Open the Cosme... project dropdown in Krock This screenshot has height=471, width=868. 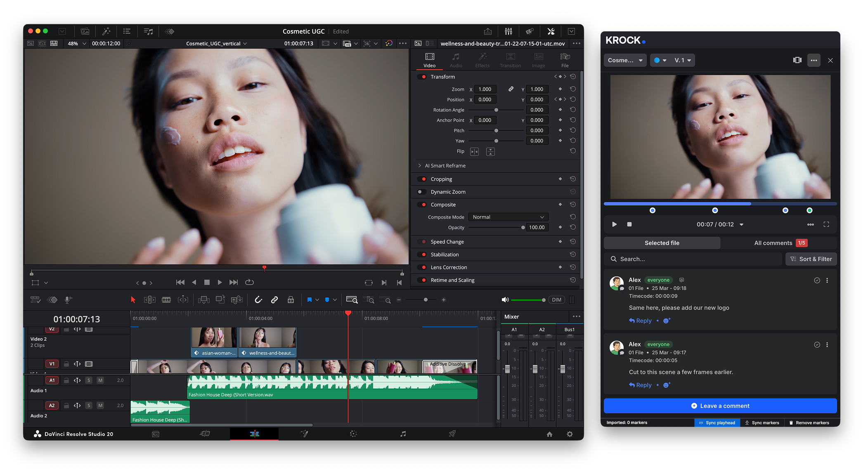pyautogui.click(x=625, y=60)
